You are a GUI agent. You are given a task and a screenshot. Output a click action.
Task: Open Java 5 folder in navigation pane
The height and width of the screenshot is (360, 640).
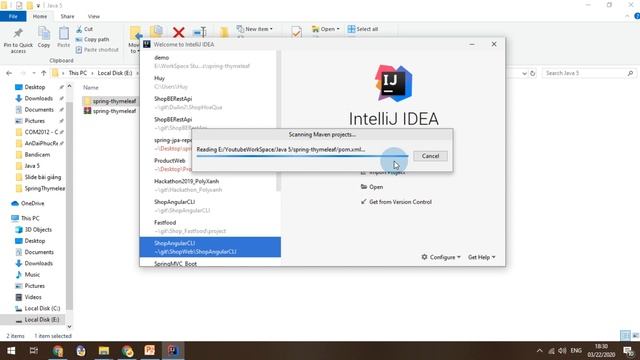pyautogui.click(x=32, y=166)
